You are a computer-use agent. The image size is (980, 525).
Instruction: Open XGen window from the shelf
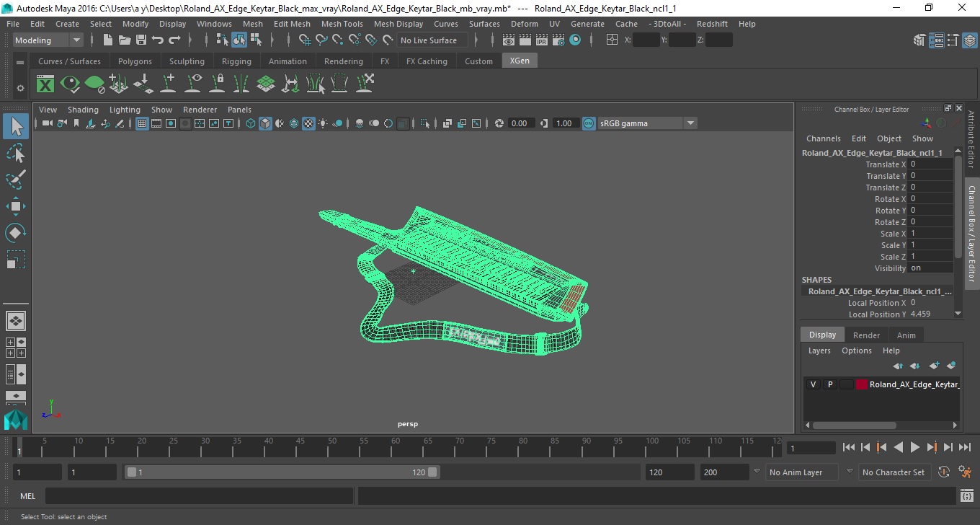click(45, 84)
